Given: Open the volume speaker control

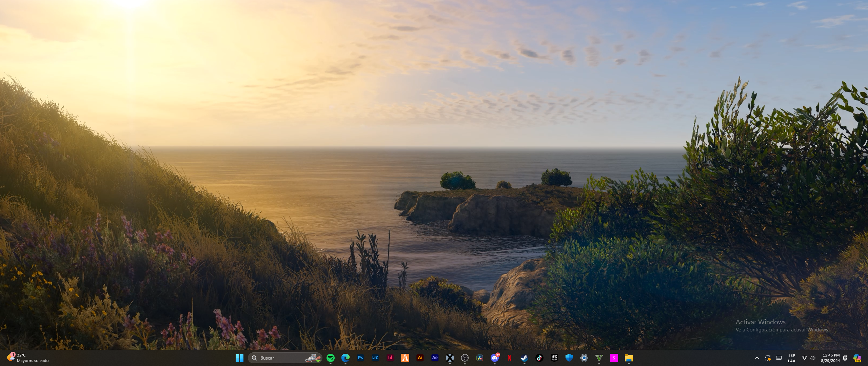Looking at the screenshot, I should click(812, 358).
